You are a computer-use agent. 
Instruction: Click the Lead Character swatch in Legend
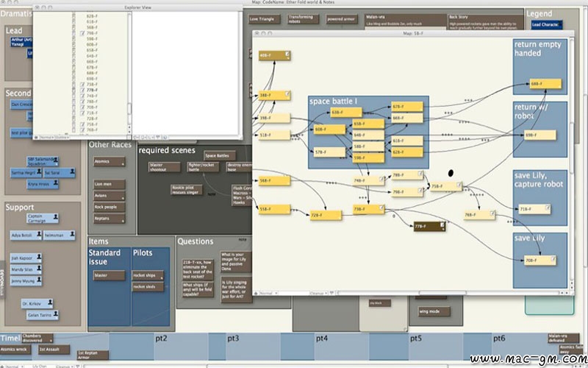pyautogui.click(x=547, y=24)
